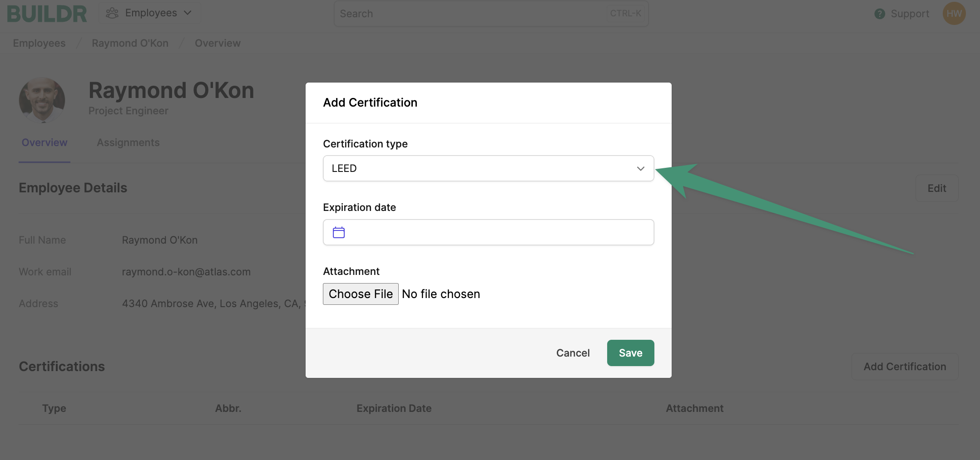The height and width of the screenshot is (460, 980).
Task: Focus the Expiration date input field
Action: coord(488,232)
